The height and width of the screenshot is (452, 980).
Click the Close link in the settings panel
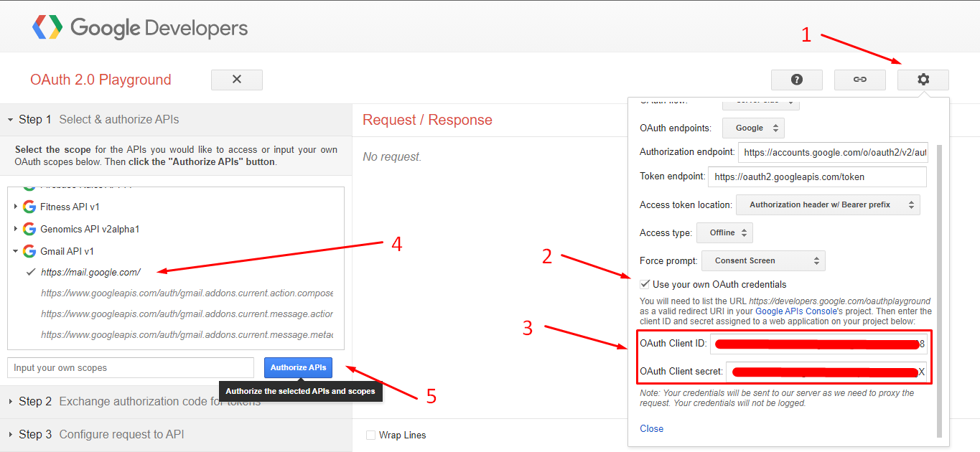pos(651,428)
